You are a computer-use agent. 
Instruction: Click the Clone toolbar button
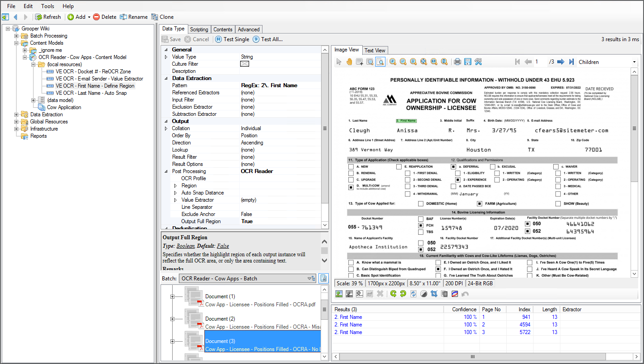pyautogui.click(x=162, y=17)
